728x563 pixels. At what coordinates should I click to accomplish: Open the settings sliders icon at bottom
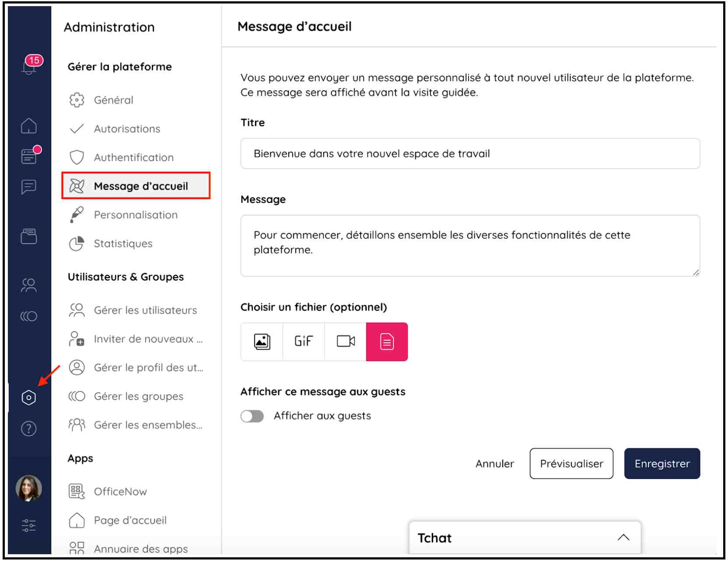(x=29, y=525)
